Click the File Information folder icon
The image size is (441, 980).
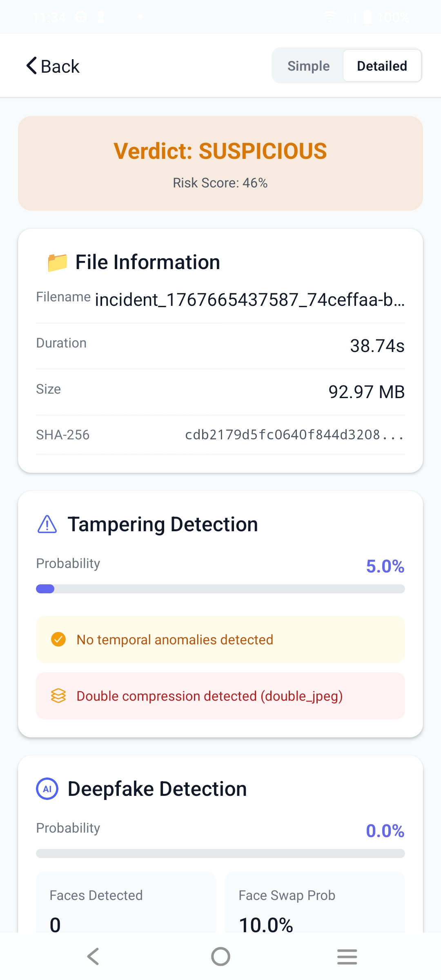tap(56, 262)
